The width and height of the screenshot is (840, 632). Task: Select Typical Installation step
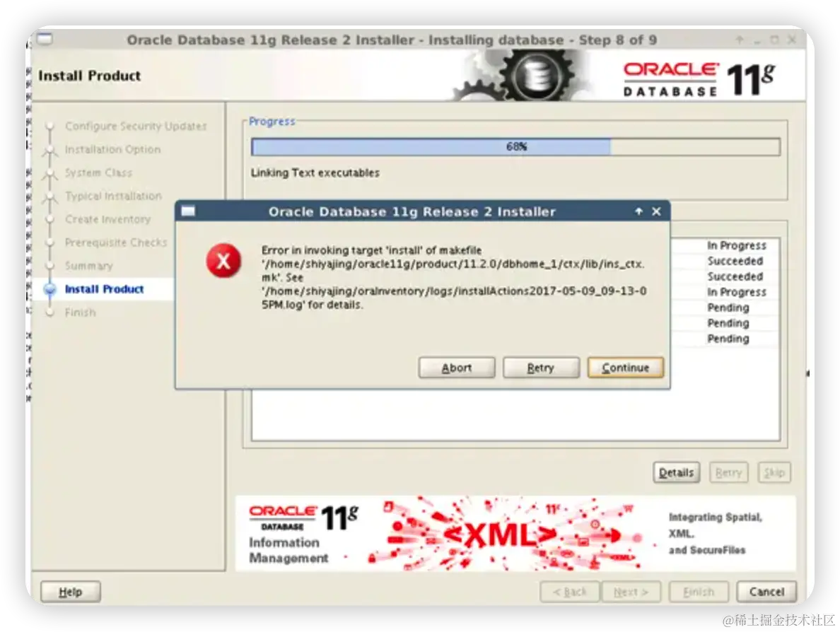pos(113,196)
